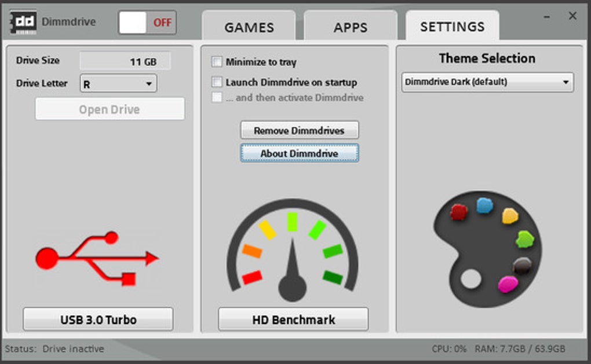Image resolution: width=591 pixels, height=364 pixels.
Task: Check the 'and then activate Dimmdrive' box
Action: [x=217, y=97]
